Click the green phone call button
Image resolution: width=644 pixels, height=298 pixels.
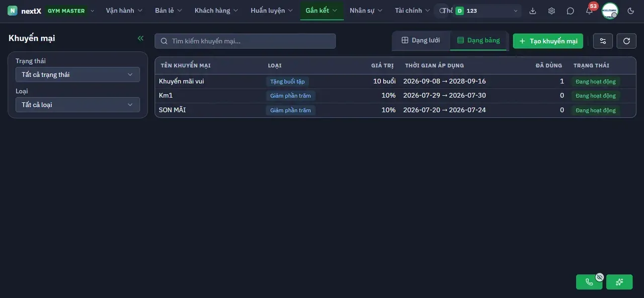[589, 282]
